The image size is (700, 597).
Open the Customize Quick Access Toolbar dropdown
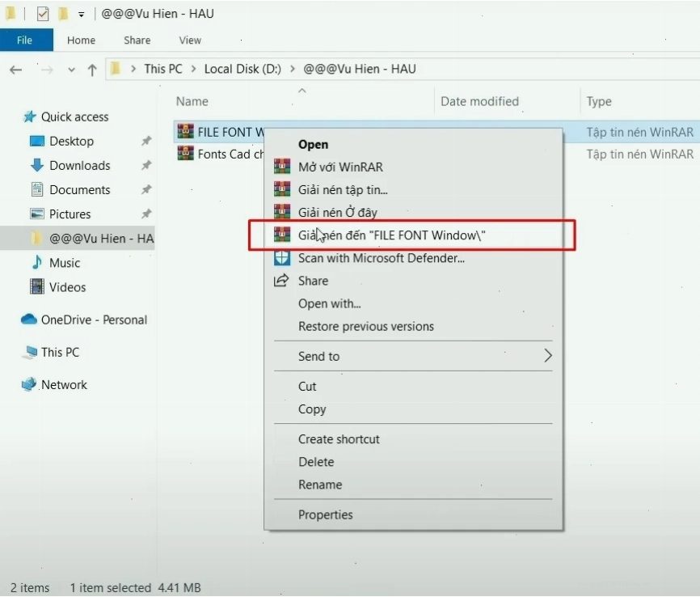(82, 15)
